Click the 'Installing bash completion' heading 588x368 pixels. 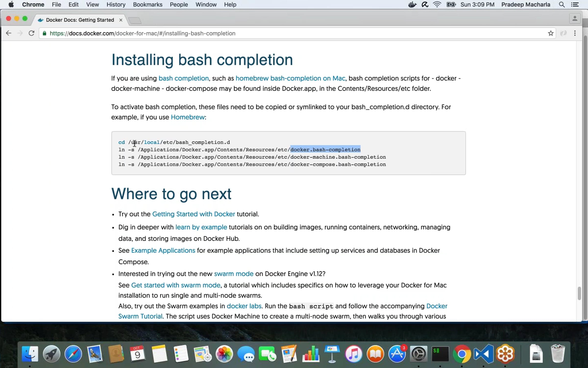pyautogui.click(x=202, y=60)
